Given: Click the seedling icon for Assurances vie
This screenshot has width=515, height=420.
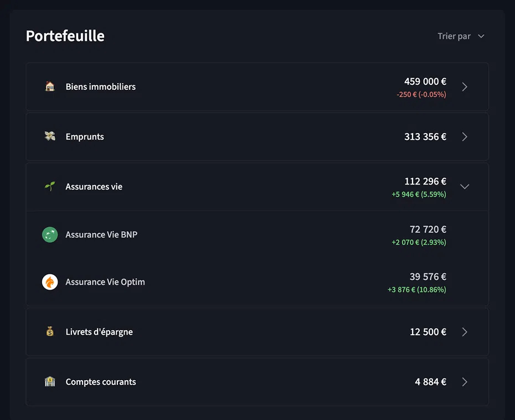Looking at the screenshot, I should tap(50, 187).
